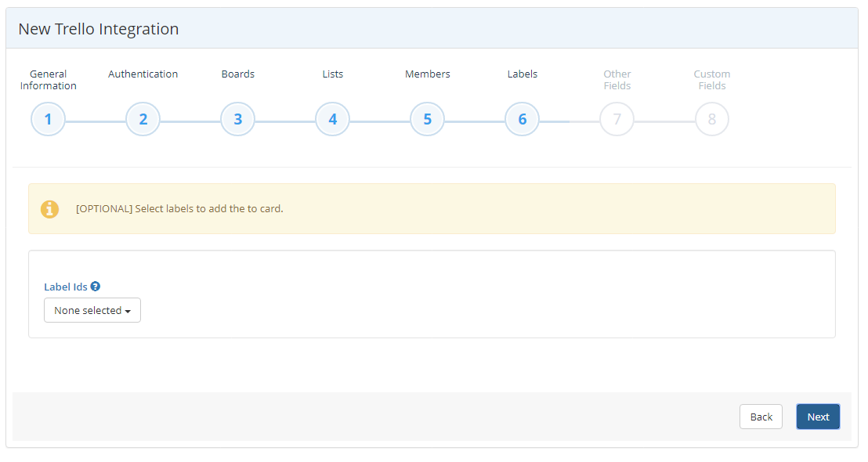Click the info icon in the yellow banner
The image size is (868, 462).
49,209
